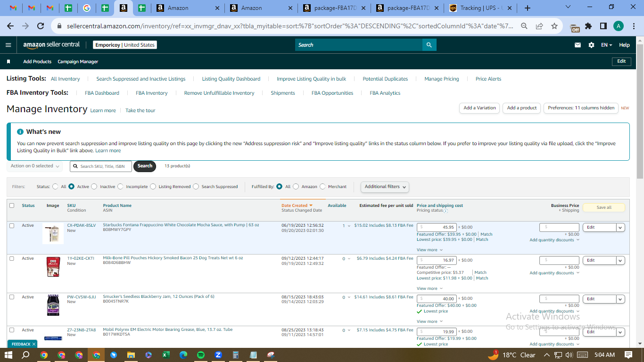Check the Milk-Bone Pill Pouches row checkbox
Viewport: 644px width, 362px height.
click(x=12, y=258)
